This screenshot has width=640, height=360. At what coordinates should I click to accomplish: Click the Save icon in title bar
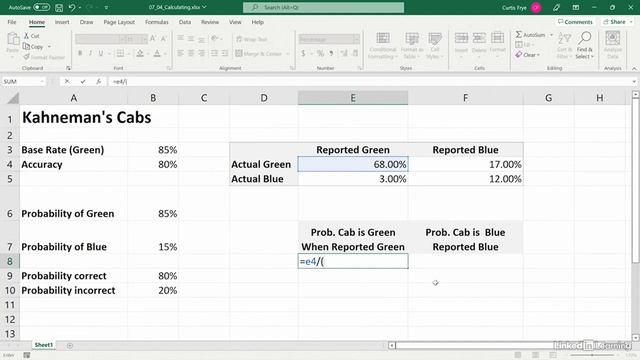click(x=59, y=7)
